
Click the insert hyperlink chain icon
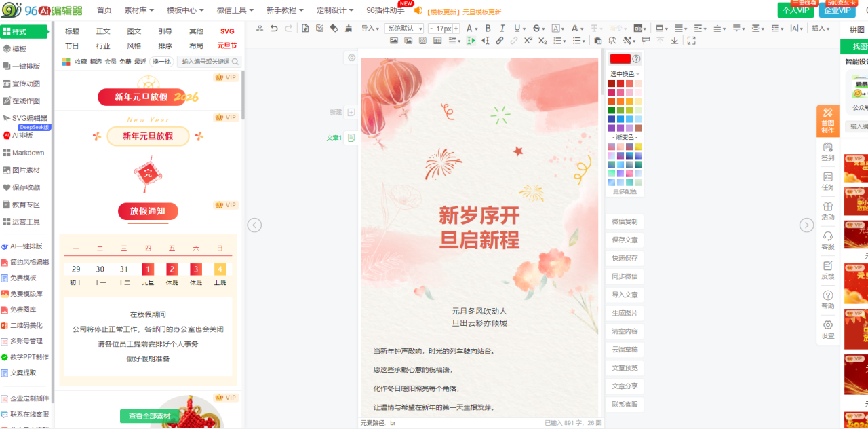pos(500,41)
